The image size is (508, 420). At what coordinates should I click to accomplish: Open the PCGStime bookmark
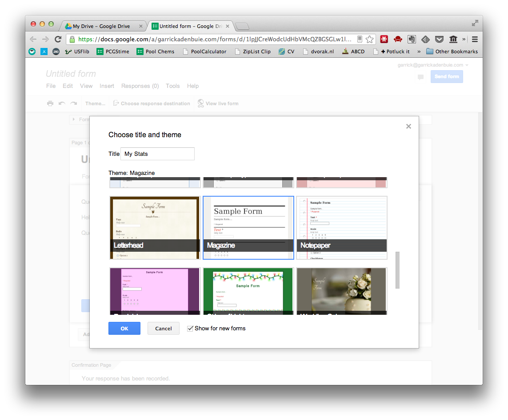click(x=113, y=52)
